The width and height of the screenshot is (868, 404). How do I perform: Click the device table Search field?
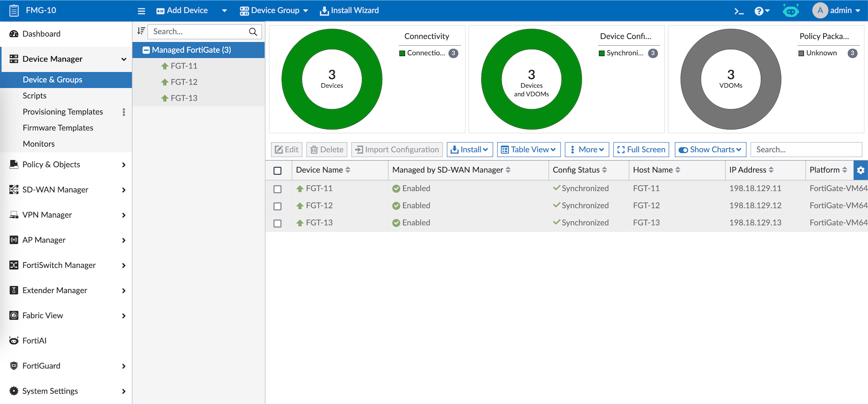click(806, 150)
